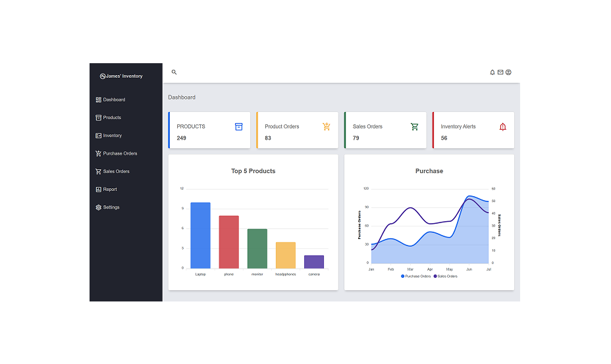Click the blue archive icon on PRODUCTS card

click(x=239, y=126)
